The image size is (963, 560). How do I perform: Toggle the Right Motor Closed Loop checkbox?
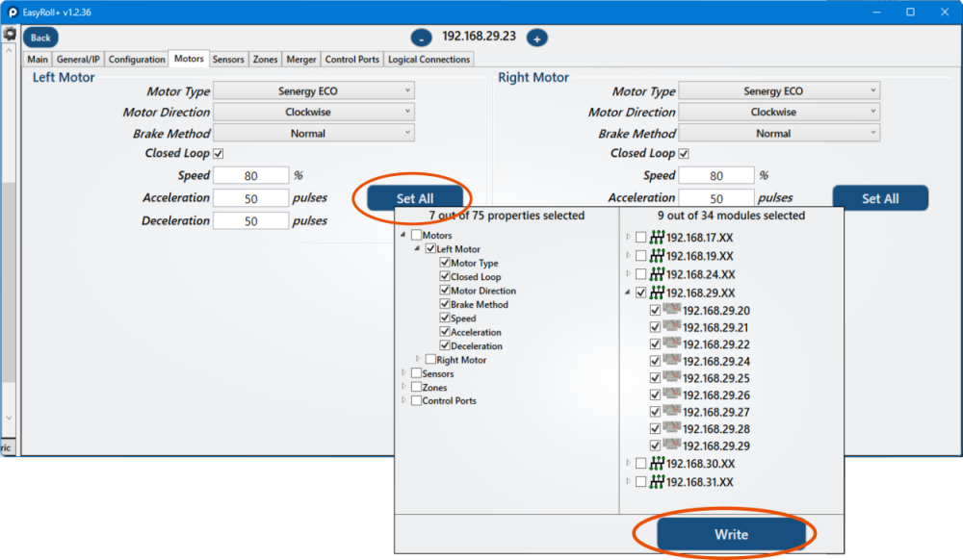tap(684, 153)
